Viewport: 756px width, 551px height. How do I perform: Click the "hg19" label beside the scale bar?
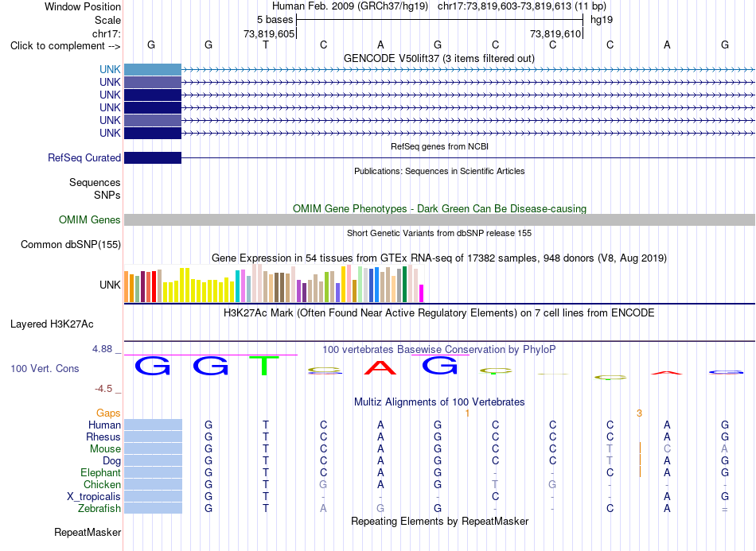tap(602, 20)
